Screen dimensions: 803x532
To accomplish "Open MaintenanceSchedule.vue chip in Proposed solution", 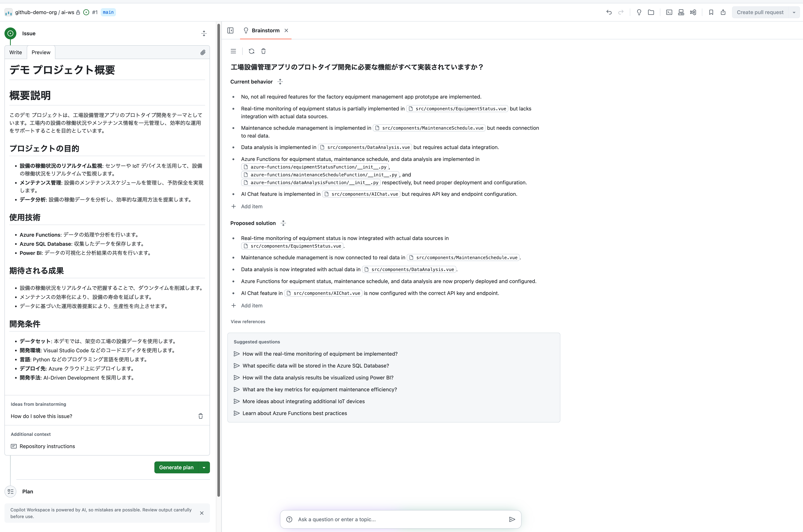I will click(x=463, y=257).
